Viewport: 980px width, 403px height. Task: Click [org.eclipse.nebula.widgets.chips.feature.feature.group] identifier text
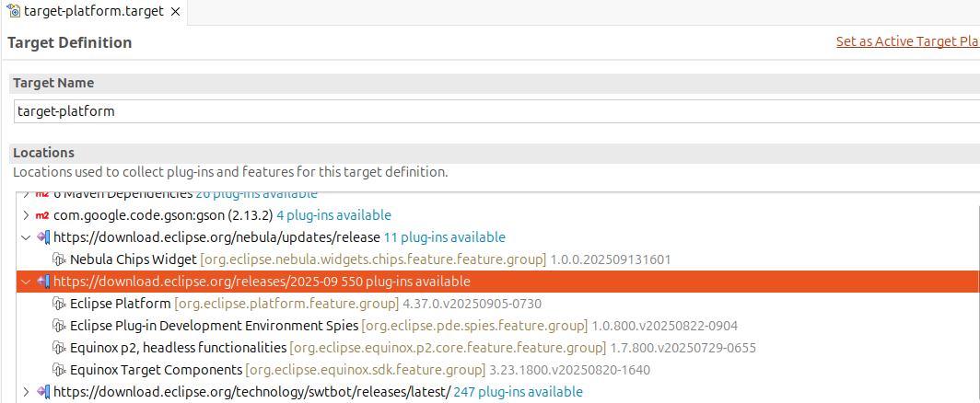click(373, 259)
